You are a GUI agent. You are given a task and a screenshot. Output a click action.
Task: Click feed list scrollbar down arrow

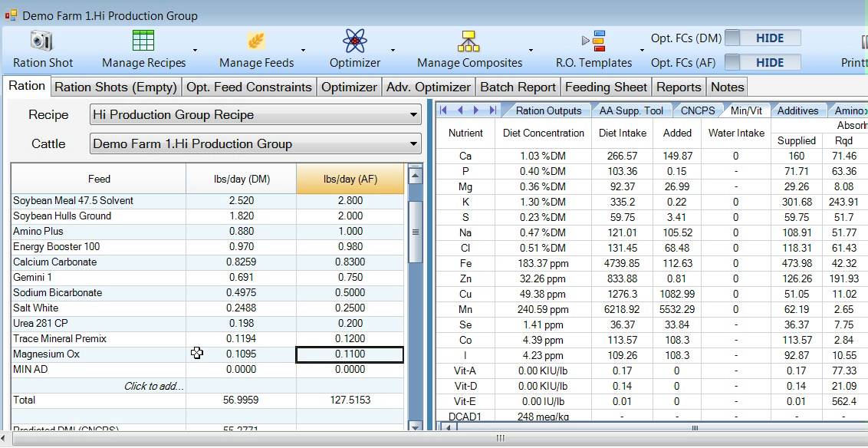pyautogui.click(x=415, y=425)
